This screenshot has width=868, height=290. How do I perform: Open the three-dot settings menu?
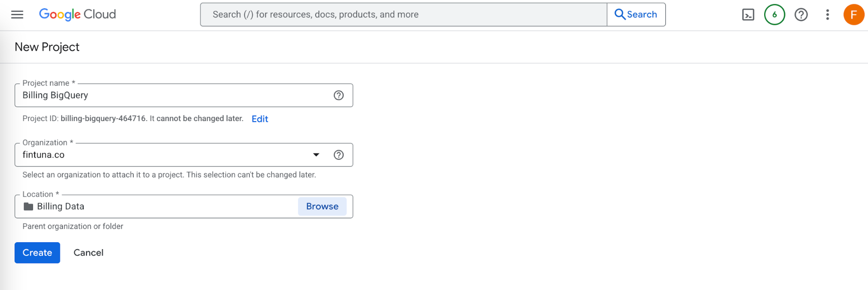828,15
